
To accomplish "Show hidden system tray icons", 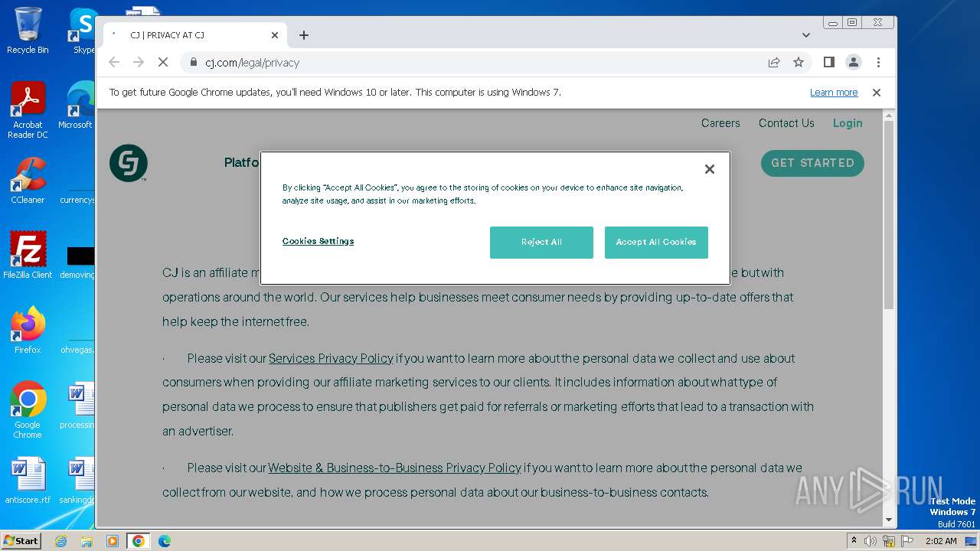I will tap(854, 541).
